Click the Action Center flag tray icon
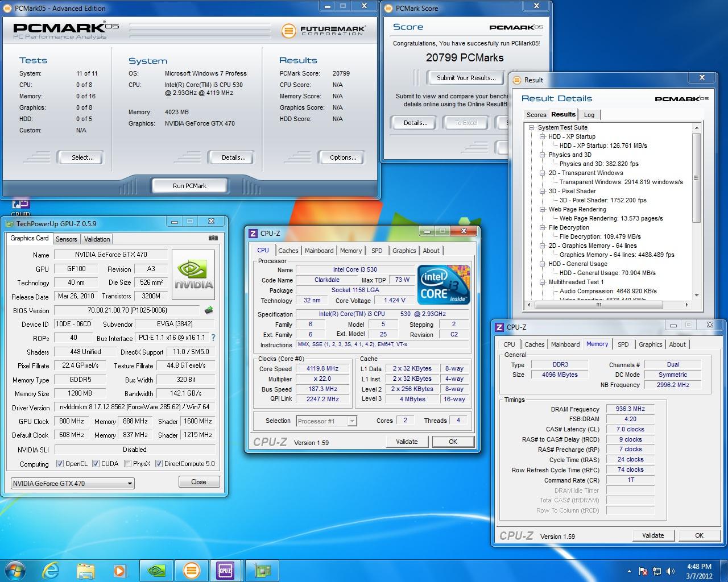The height and width of the screenshot is (582, 728). click(x=643, y=571)
